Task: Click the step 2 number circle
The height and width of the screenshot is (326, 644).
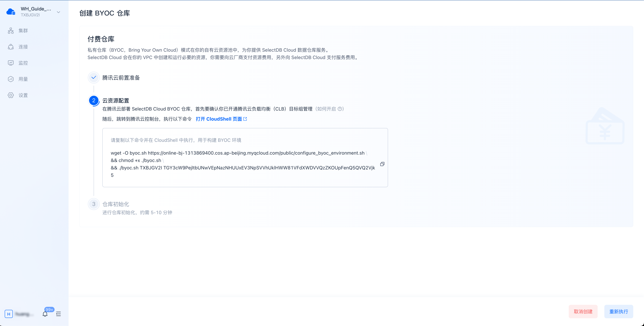Action: click(94, 101)
